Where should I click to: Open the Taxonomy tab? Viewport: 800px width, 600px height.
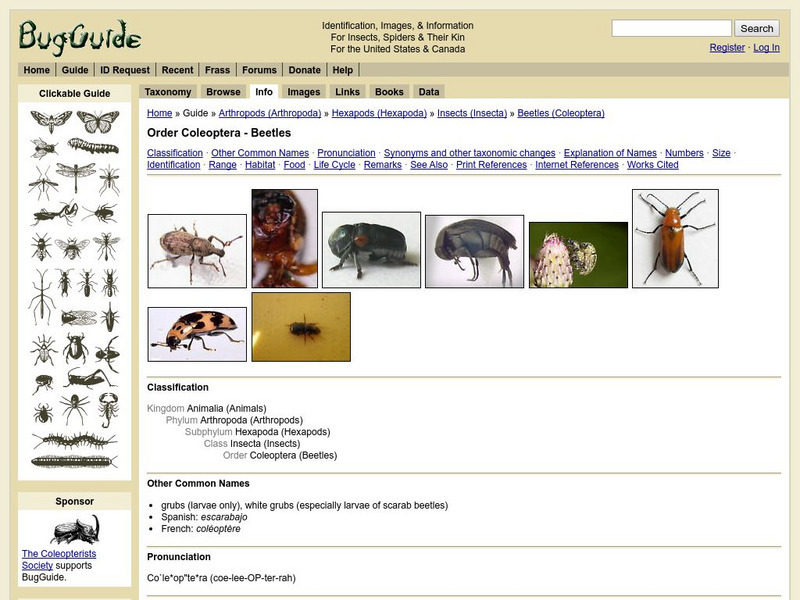[x=172, y=90]
